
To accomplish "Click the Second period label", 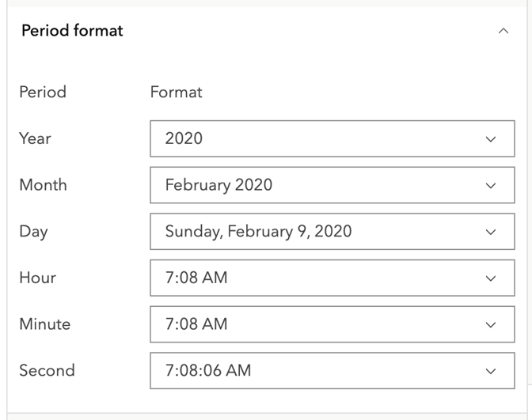I will tap(47, 370).
